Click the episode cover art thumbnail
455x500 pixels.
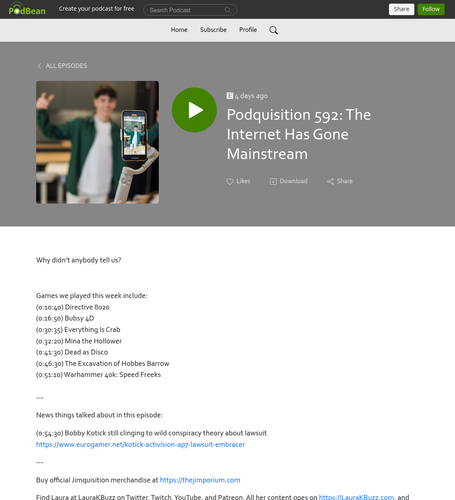[97, 142]
